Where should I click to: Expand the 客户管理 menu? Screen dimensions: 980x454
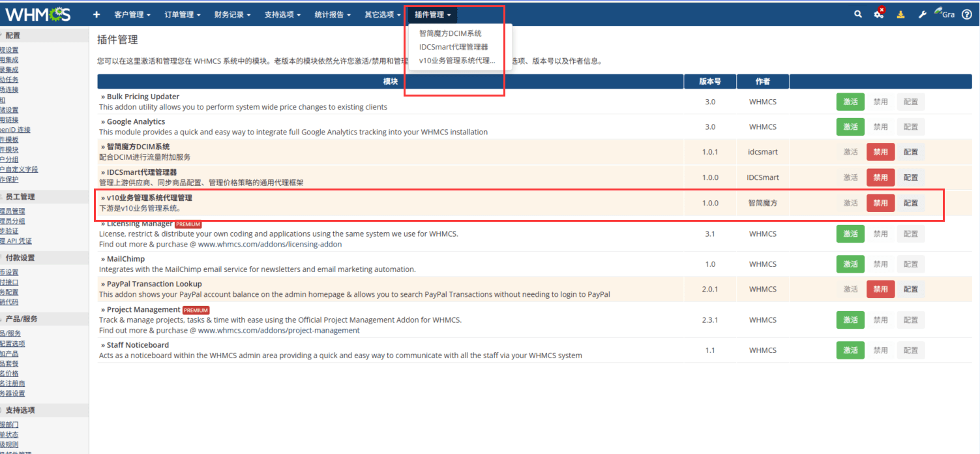click(132, 14)
